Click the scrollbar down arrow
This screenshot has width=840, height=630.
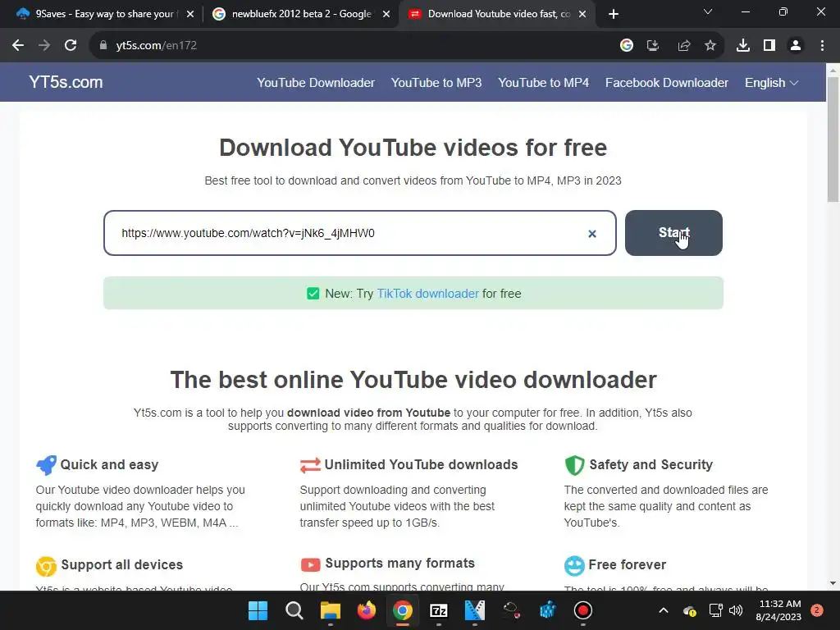(x=833, y=583)
